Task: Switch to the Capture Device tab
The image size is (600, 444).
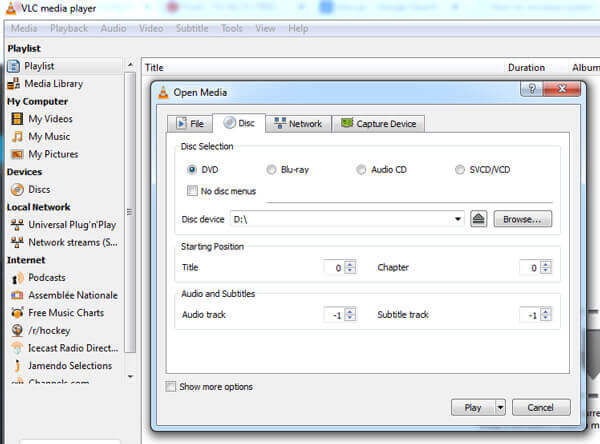Action: pyautogui.click(x=378, y=124)
